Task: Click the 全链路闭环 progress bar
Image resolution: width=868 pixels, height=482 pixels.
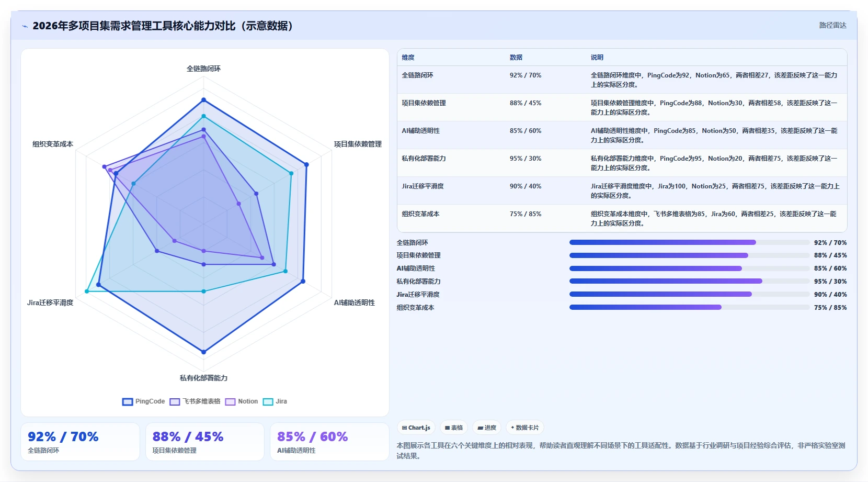Action: 689,242
